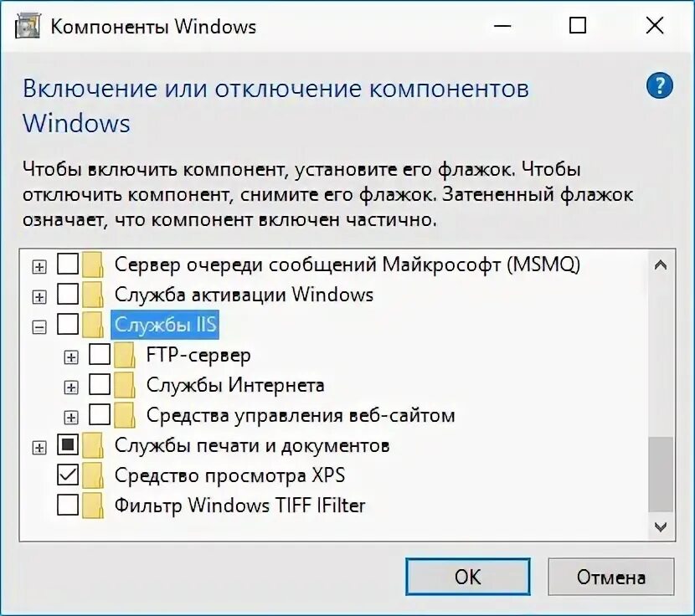Confirm changes with the OK button
The width and height of the screenshot is (695, 616).
(467, 577)
